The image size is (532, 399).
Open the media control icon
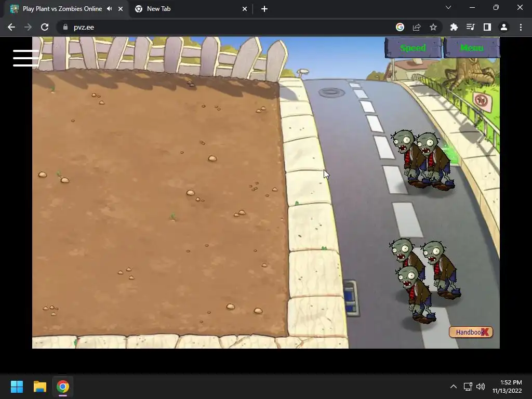click(471, 27)
